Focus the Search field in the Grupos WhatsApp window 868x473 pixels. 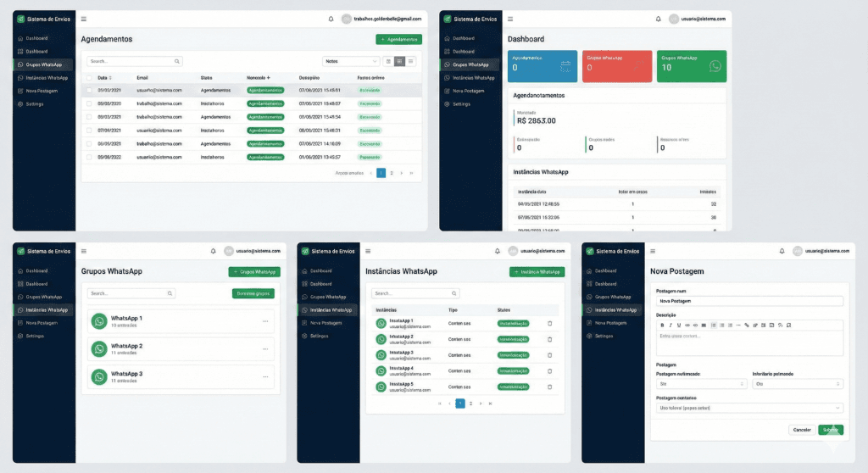pos(131,293)
